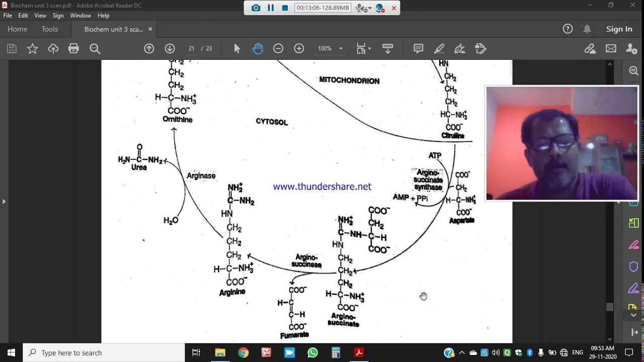The height and width of the screenshot is (362, 644).
Task: Open the find text magnifier icon
Action: (x=95, y=49)
